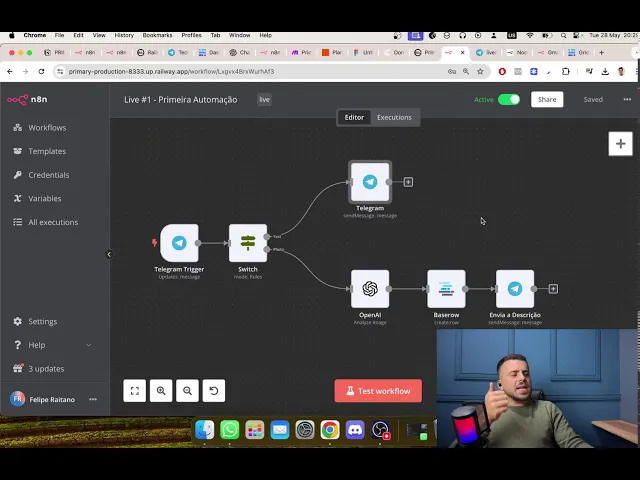Zoom in on the canvas
The height and width of the screenshot is (480, 640).
click(x=161, y=391)
